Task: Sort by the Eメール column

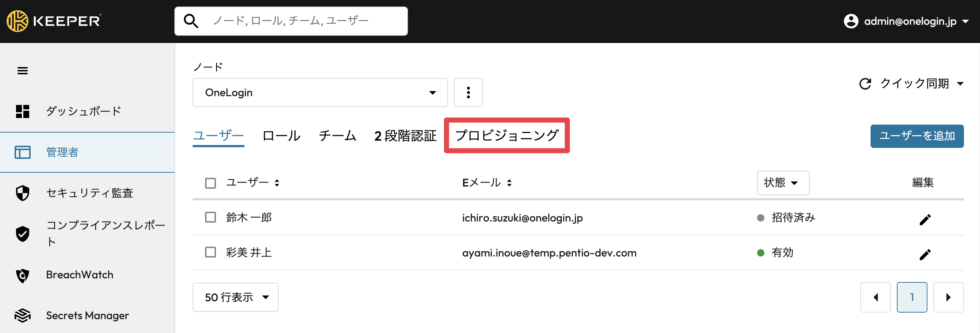Action: click(x=487, y=183)
